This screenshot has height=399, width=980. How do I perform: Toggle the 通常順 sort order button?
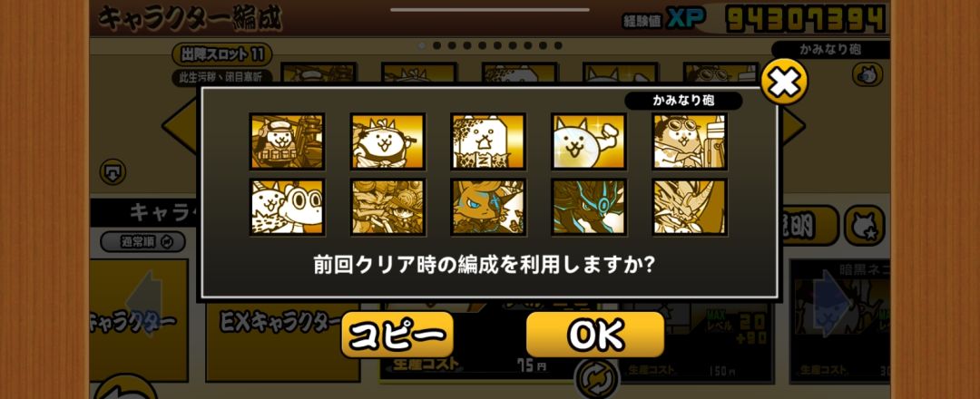point(143,241)
